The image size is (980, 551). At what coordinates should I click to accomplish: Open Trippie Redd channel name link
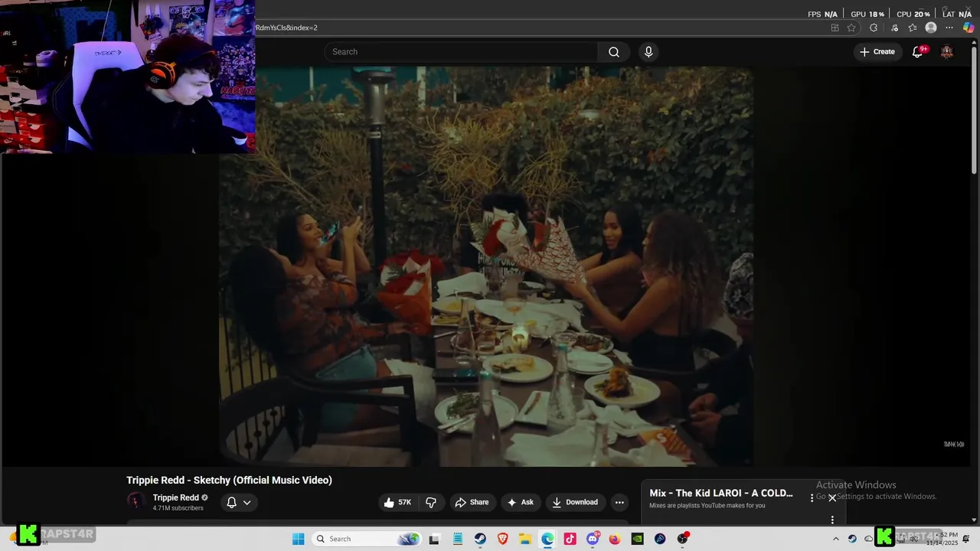coord(175,497)
